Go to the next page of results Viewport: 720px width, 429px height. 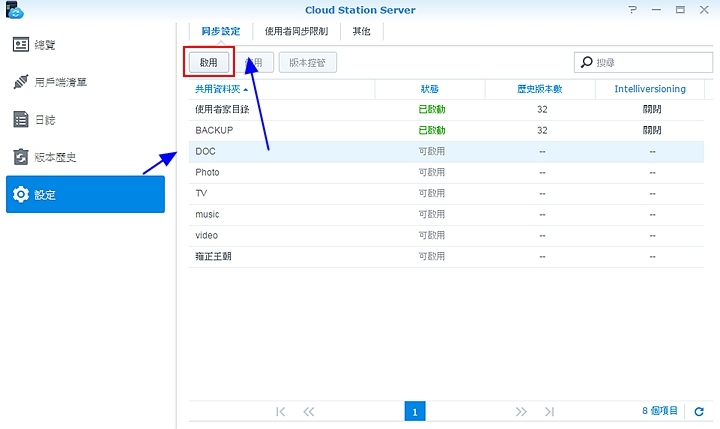click(x=521, y=412)
